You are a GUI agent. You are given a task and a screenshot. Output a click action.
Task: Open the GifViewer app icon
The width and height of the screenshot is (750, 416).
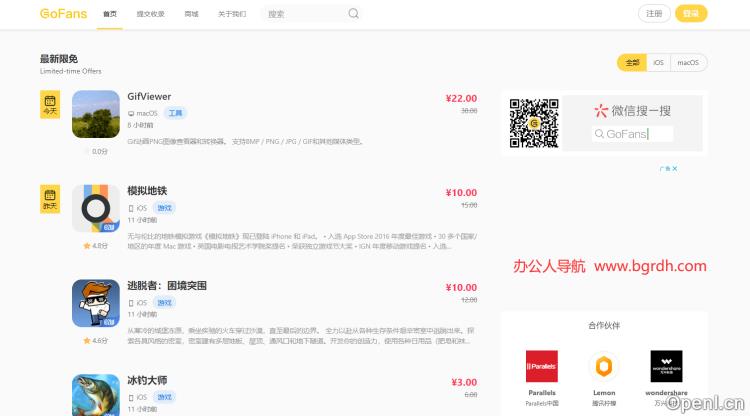(96, 114)
